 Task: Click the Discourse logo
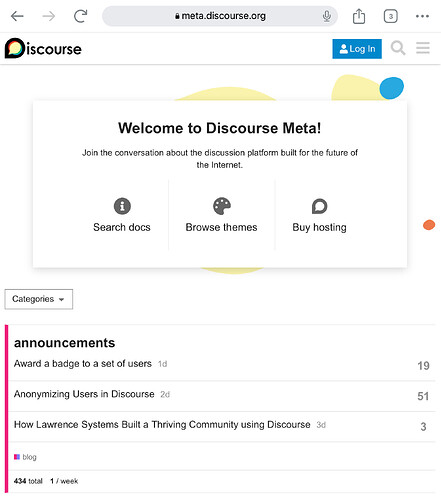(43, 48)
